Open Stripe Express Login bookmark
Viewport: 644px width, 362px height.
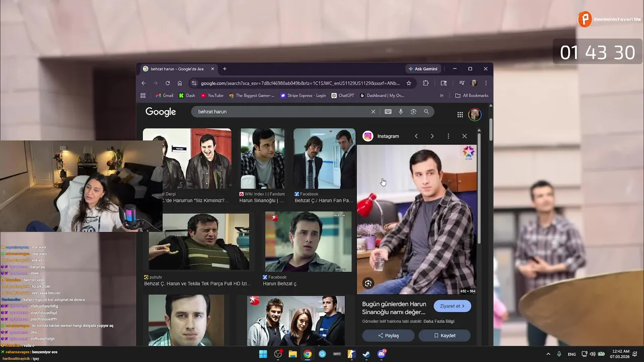tap(303, 96)
